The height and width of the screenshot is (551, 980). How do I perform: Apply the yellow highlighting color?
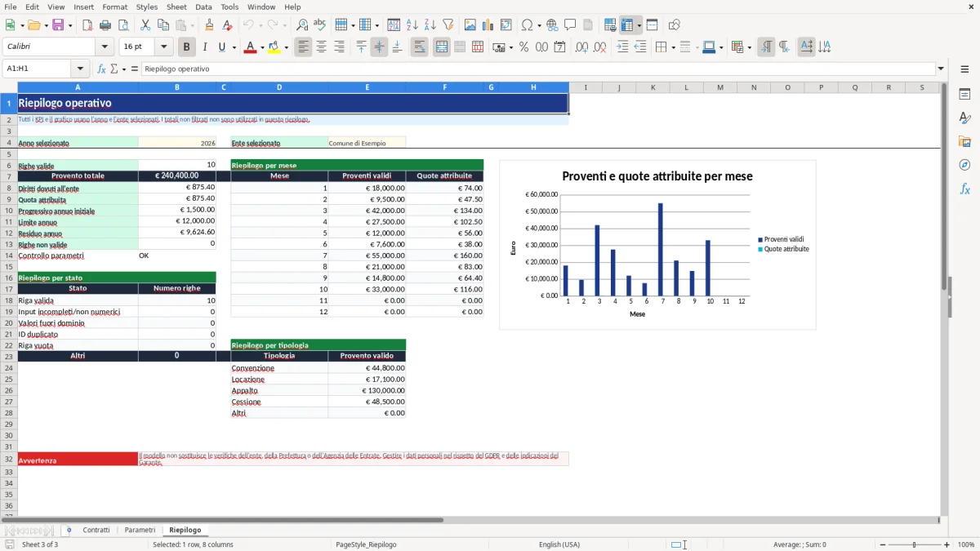click(274, 47)
